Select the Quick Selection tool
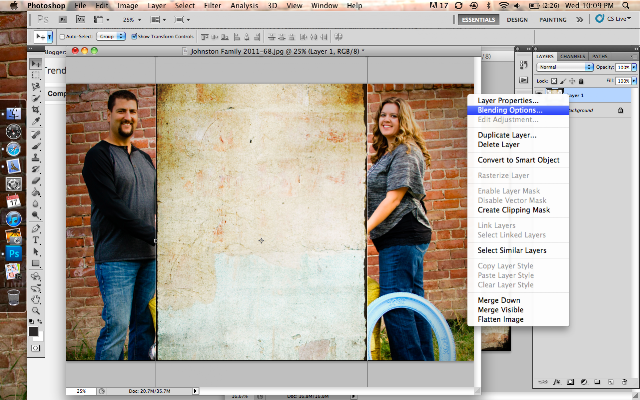This screenshot has width=640, height=400. (36, 98)
